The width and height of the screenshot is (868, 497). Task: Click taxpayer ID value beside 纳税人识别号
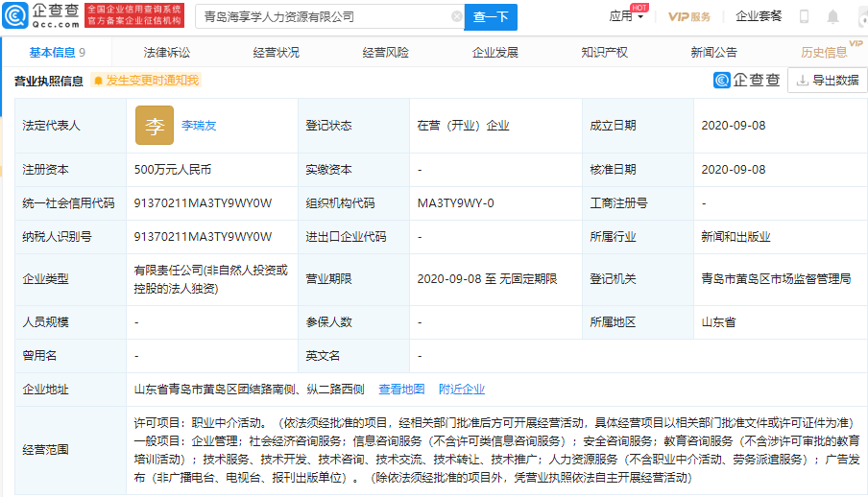(203, 237)
